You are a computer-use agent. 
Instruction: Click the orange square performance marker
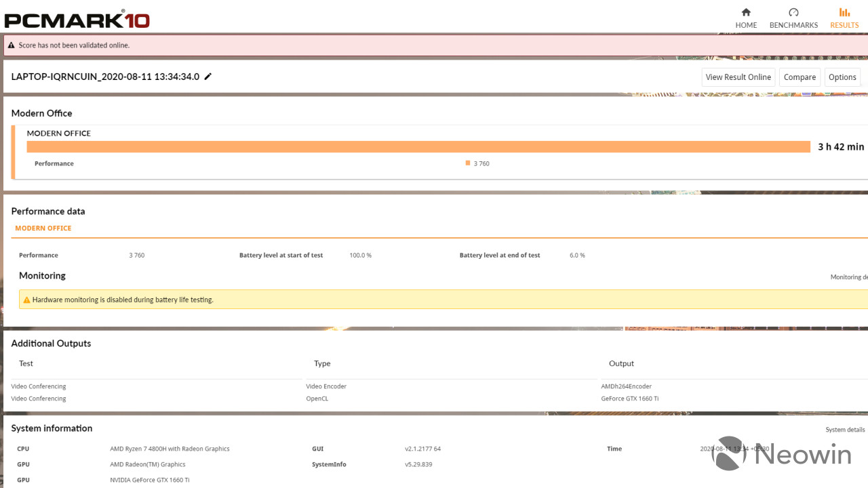pos(468,163)
